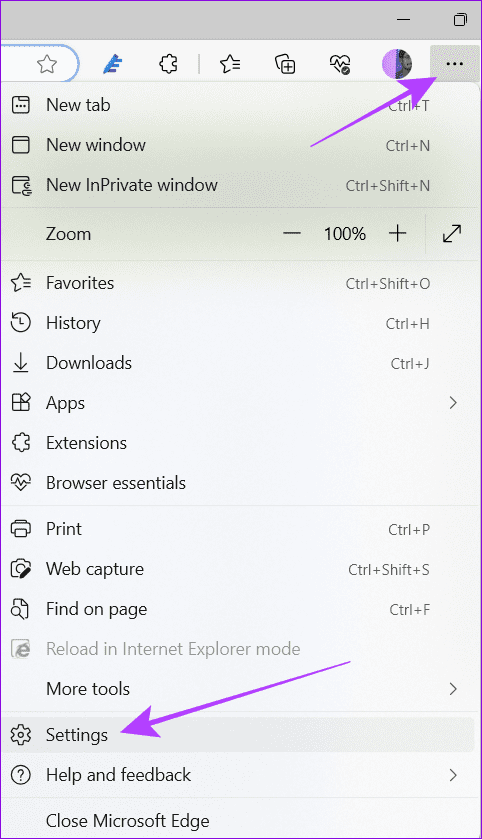Click the Print printer icon
This screenshot has height=840, width=482.
(x=21, y=529)
